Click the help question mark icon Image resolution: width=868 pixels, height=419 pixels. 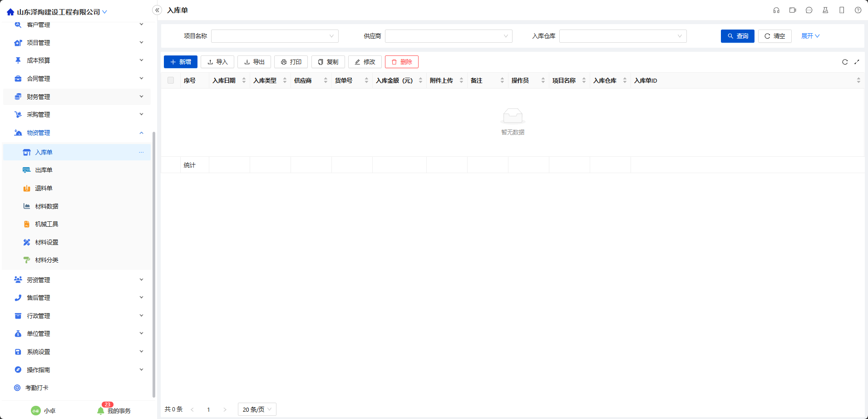coord(858,10)
